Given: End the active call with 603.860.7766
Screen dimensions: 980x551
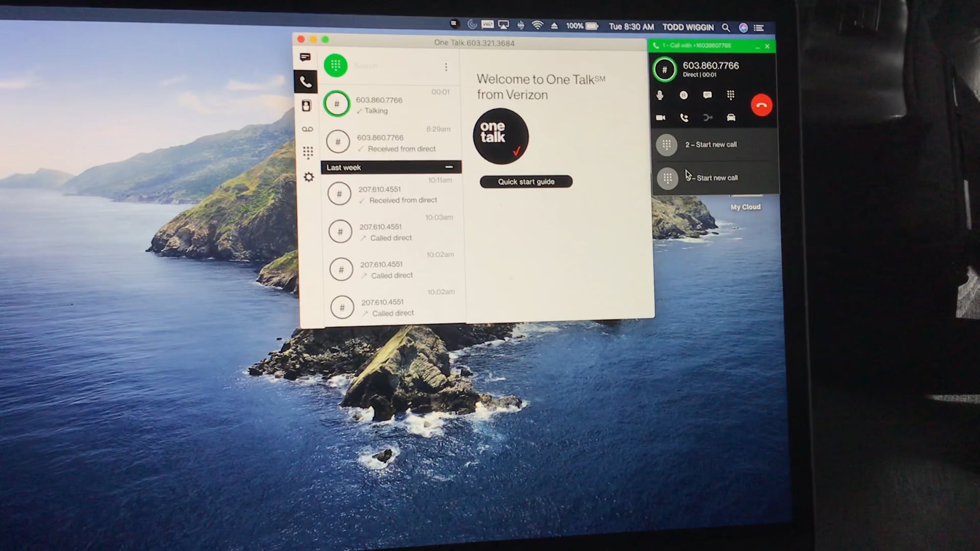Looking at the screenshot, I should pyautogui.click(x=762, y=105).
